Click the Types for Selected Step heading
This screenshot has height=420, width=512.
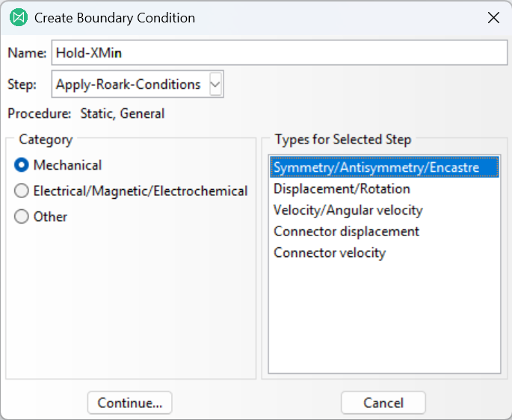tap(343, 140)
